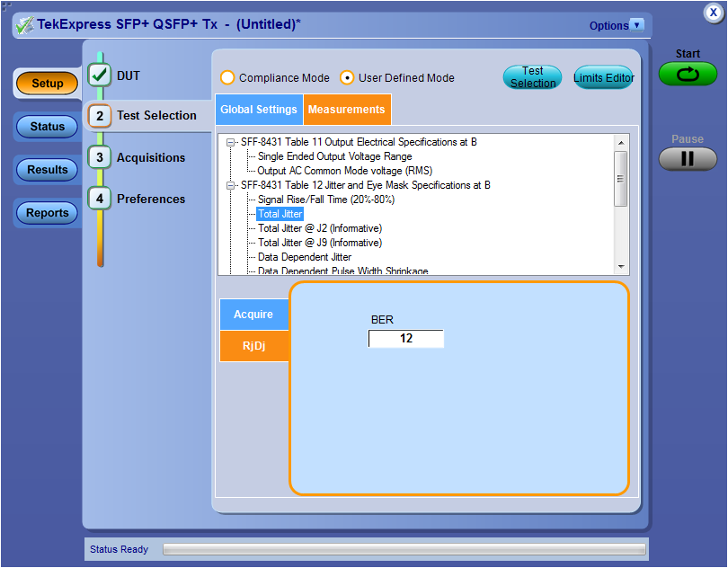
Task: Select User Defined Mode radio button
Action: [347, 78]
